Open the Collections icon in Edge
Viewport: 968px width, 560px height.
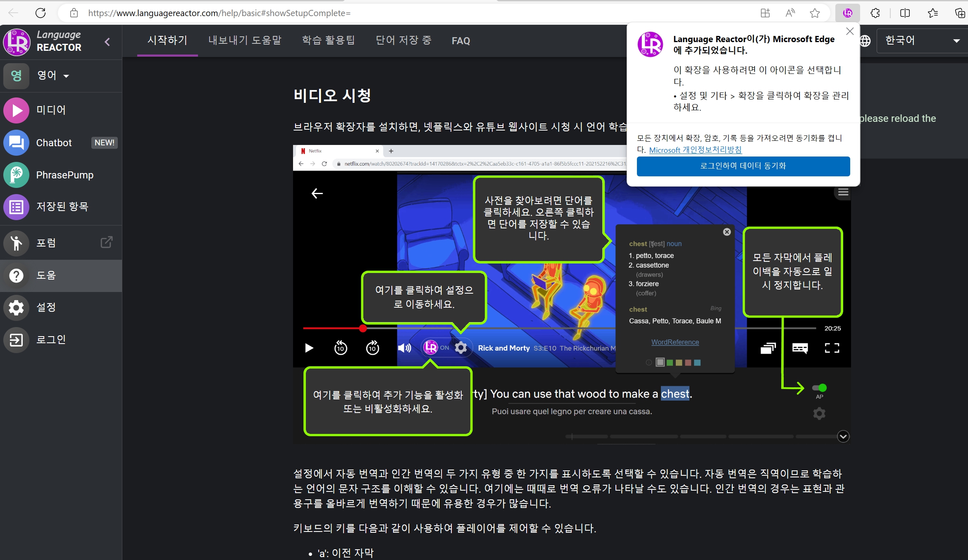point(960,13)
